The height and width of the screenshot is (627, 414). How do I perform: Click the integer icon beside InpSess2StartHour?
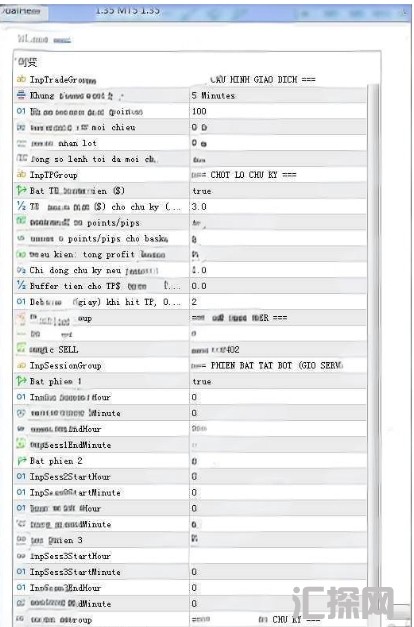[21, 476]
